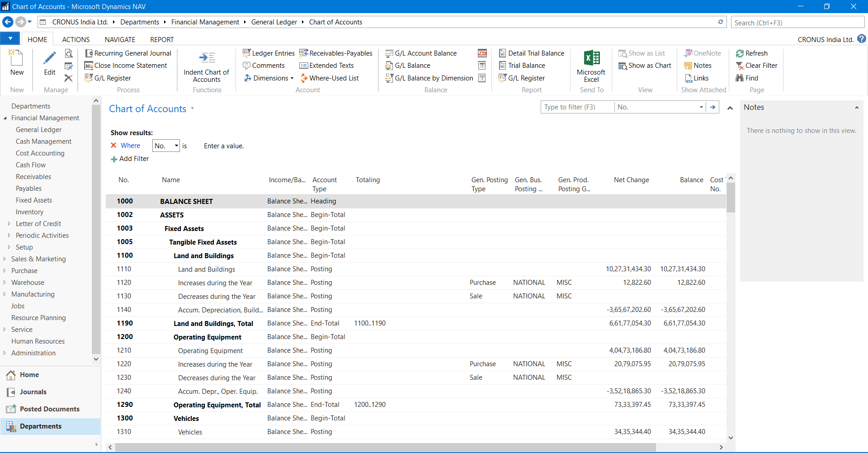Expand the Periodic Activities node

9,236
